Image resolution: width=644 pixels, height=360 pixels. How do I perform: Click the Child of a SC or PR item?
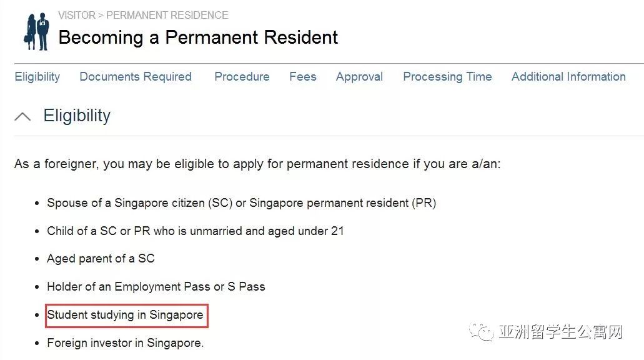[195, 231]
